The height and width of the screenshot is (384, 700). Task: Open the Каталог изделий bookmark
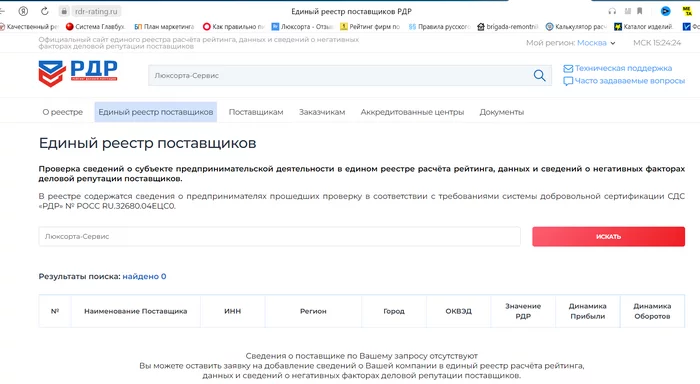click(x=643, y=27)
